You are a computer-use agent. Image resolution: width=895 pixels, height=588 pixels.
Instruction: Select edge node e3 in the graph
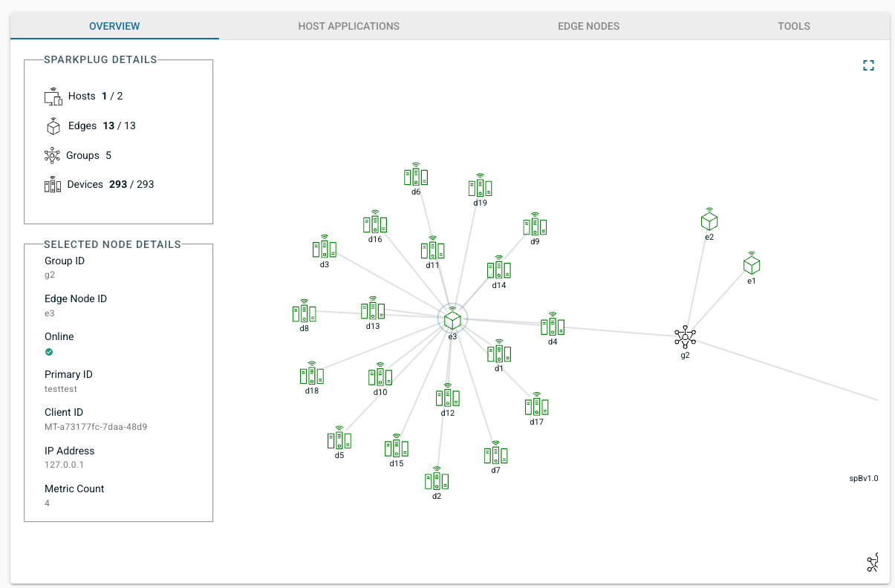pyautogui.click(x=452, y=318)
